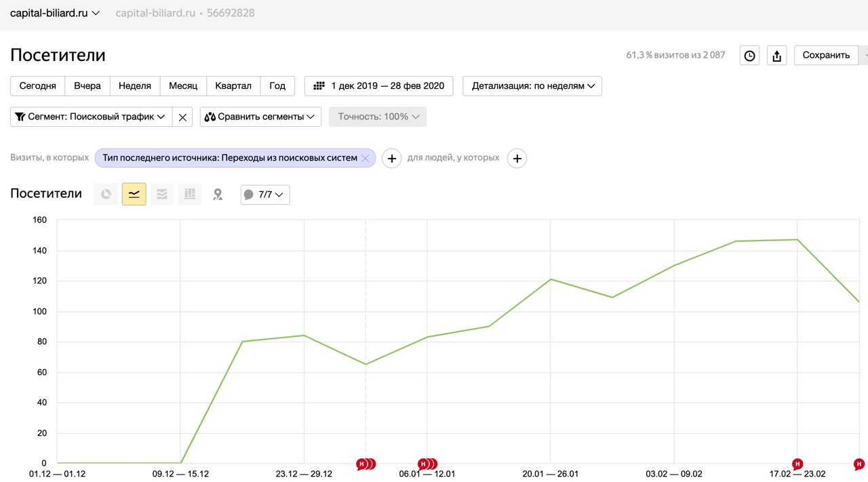
Task: Click the export/share report icon
Action: coord(777,56)
